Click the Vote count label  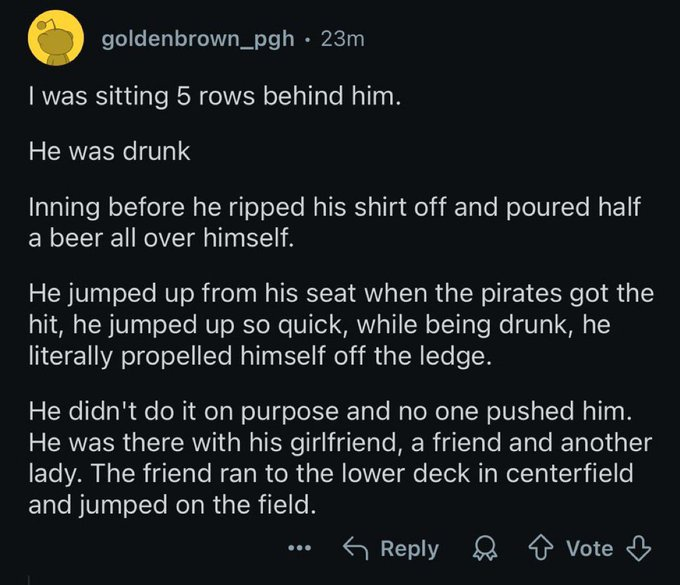[x=589, y=548]
